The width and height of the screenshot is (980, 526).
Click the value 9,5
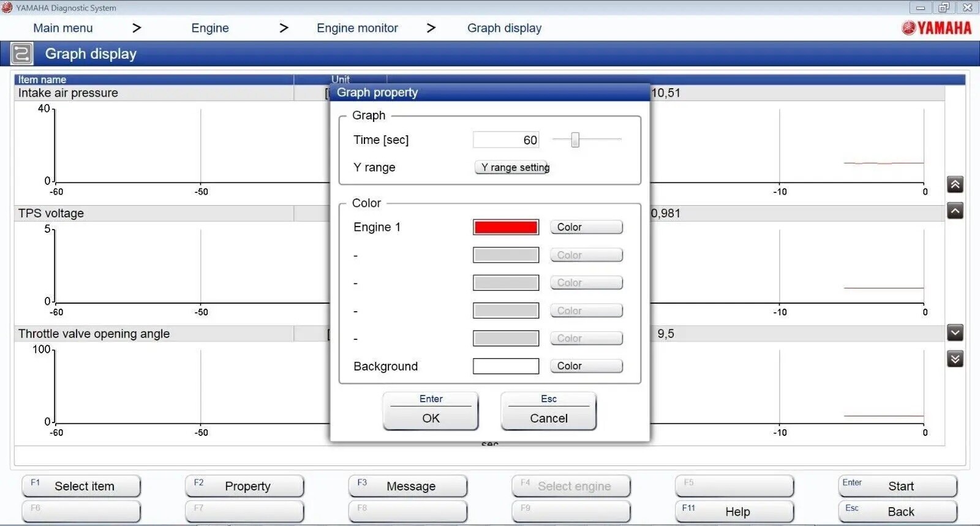pos(666,334)
